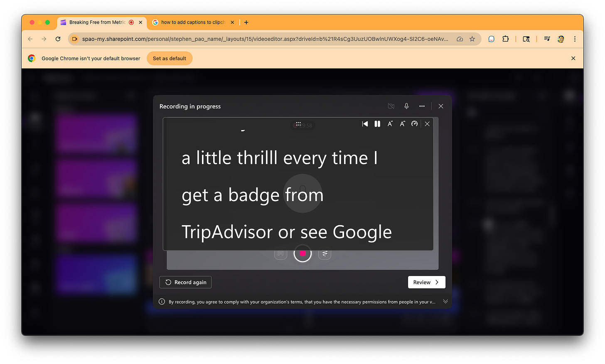Open the Extensions puzzle menu
This screenshot has height=364, width=605.
coord(505,39)
